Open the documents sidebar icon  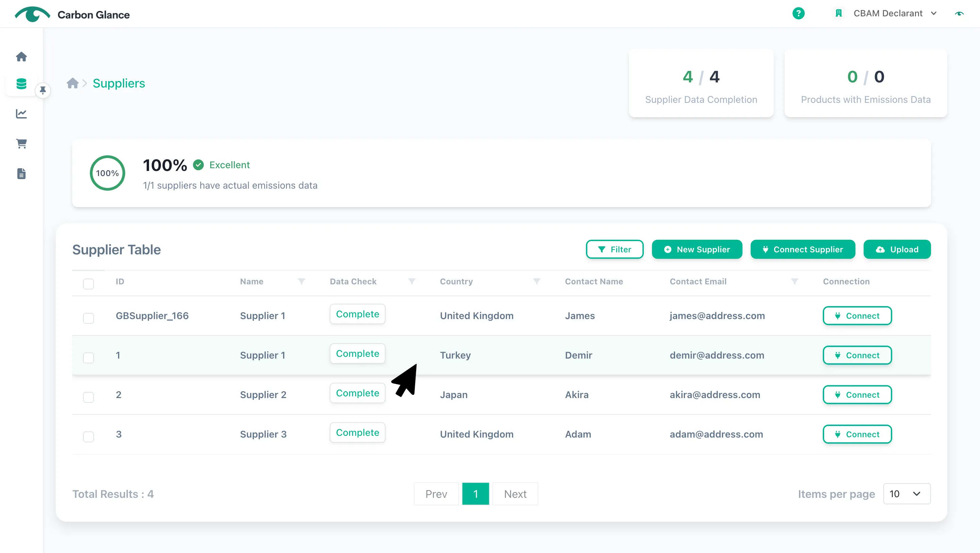tap(21, 174)
